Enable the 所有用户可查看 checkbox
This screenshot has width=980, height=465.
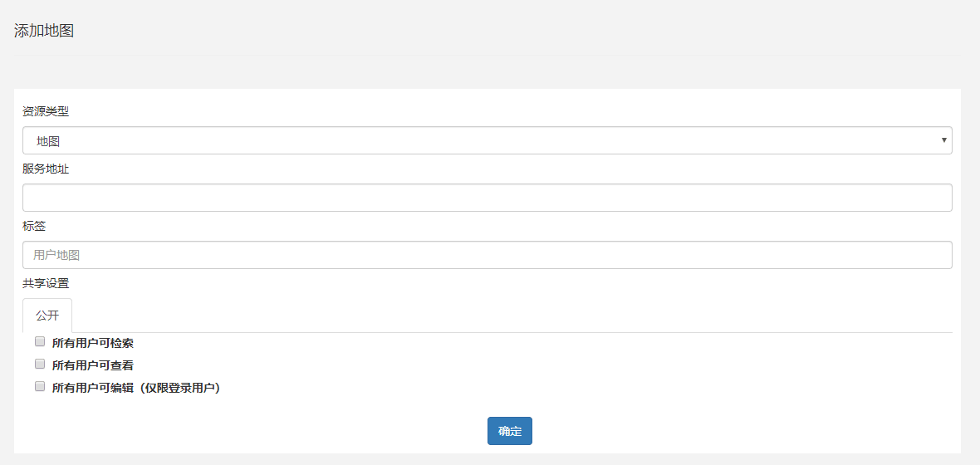coord(40,364)
